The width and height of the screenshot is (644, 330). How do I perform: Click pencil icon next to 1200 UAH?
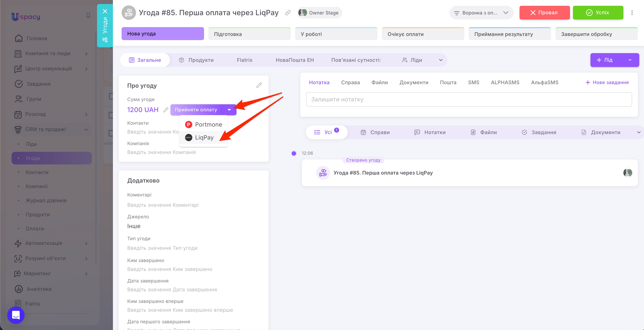coord(165,110)
